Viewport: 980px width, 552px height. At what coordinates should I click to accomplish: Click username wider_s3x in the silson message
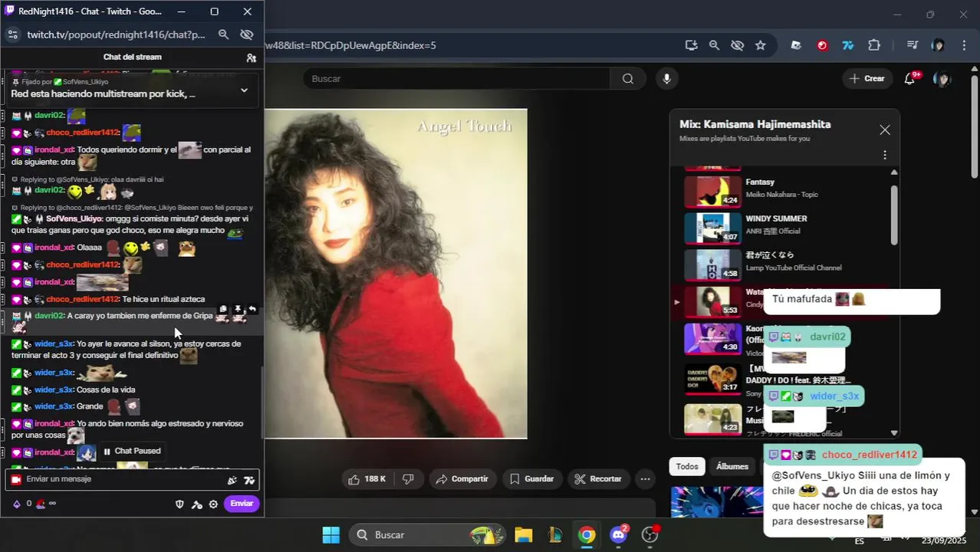[x=54, y=343]
